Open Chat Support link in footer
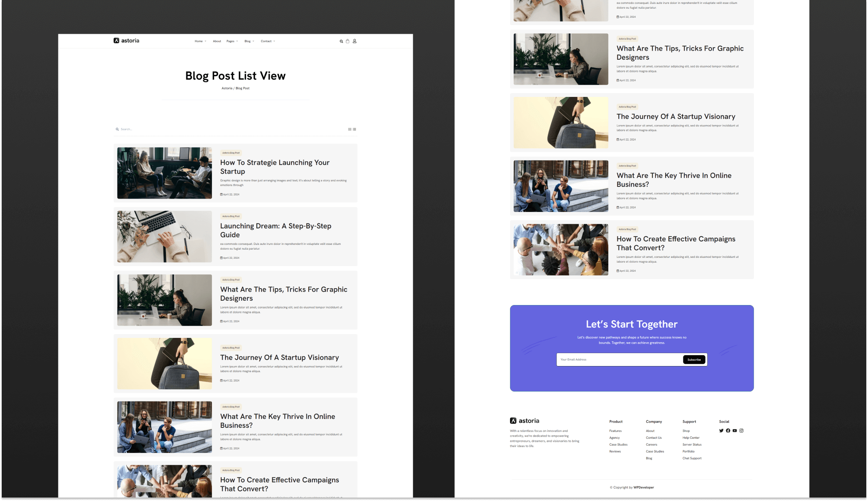 [692, 459]
